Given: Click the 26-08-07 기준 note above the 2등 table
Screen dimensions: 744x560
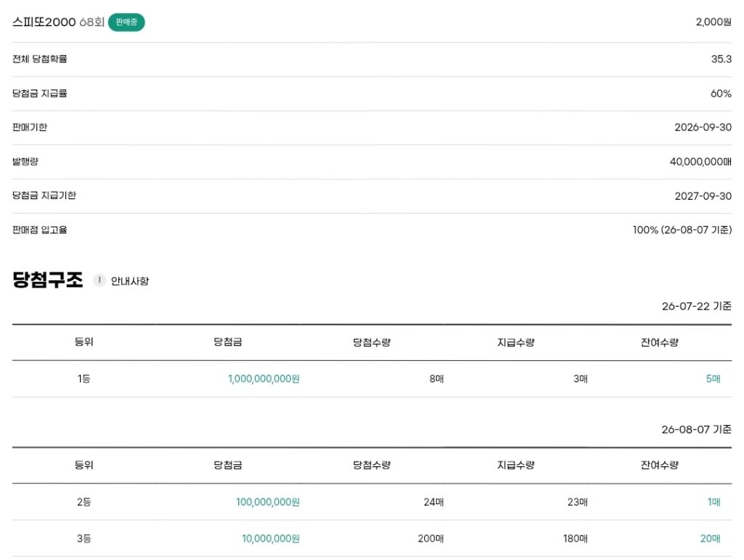Looking at the screenshot, I should point(697,429).
